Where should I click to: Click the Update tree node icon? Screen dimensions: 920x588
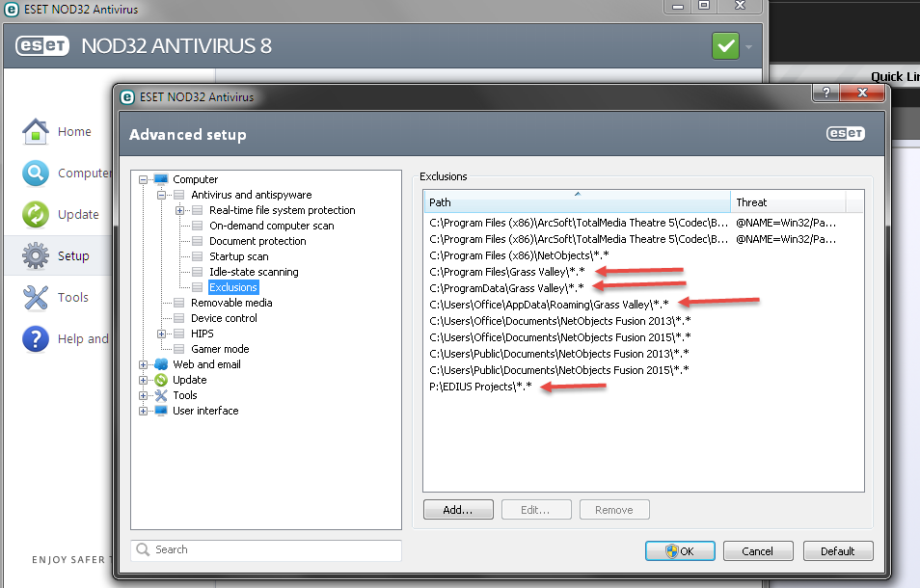pyautogui.click(x=161, y=380)
